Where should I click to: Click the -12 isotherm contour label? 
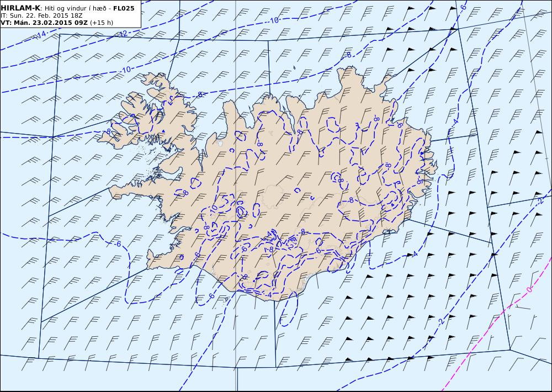(122, 34)
